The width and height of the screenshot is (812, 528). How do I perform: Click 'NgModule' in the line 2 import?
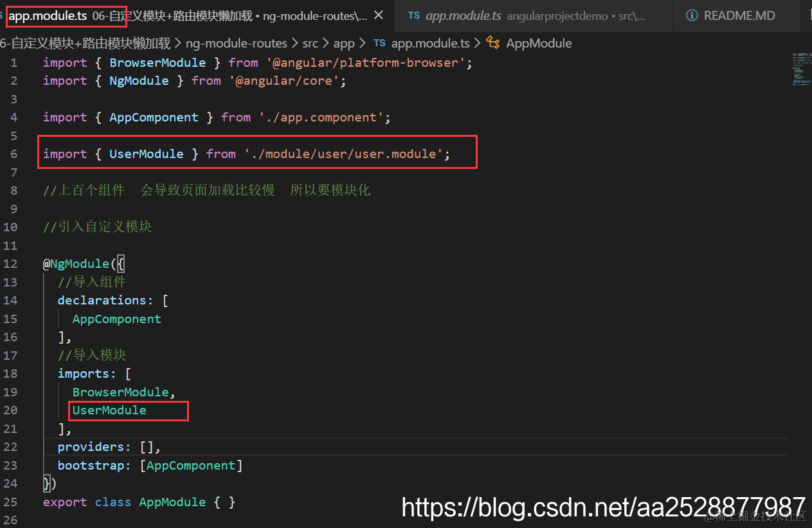click(139, 81)
